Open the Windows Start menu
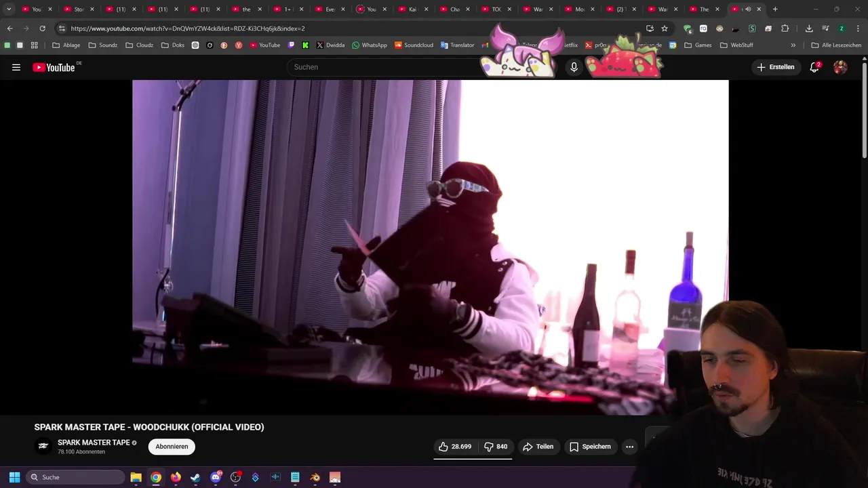This screenshot has width=868, height=488. pos(14,477)
